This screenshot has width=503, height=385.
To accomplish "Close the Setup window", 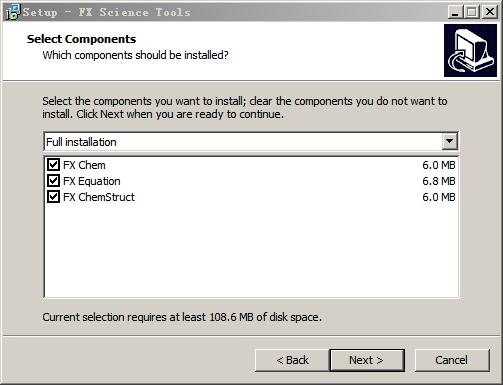I will (490, 12).
